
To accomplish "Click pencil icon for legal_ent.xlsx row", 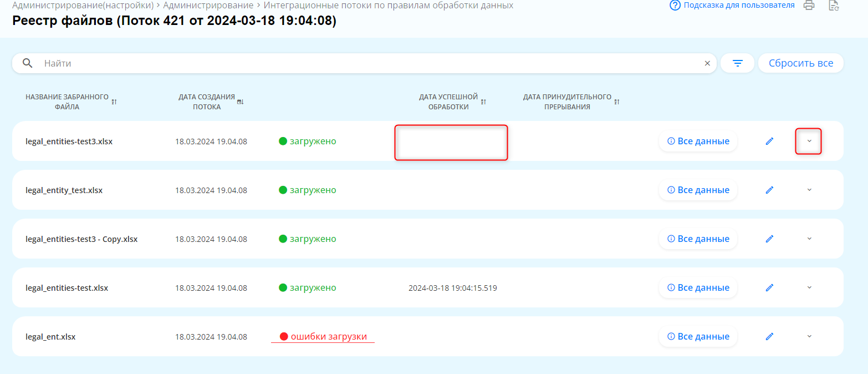I will [769, 337].
